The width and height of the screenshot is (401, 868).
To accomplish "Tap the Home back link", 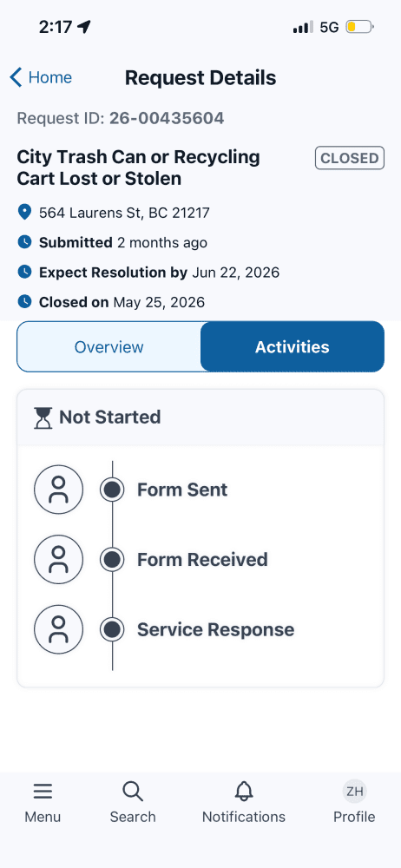I will 49,77.
